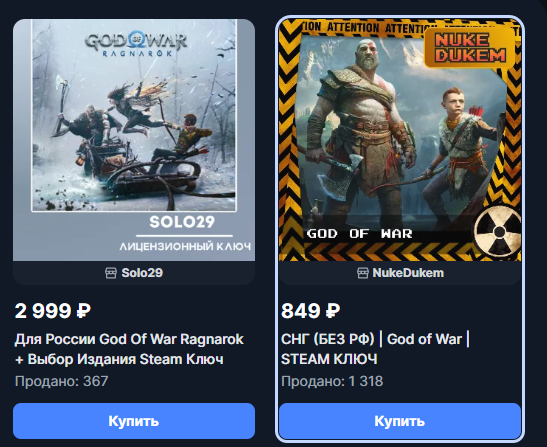Open the 'Для России God Of War Ragnarok' listing title
Screen dimensions: 547x447
click(129, 349)
